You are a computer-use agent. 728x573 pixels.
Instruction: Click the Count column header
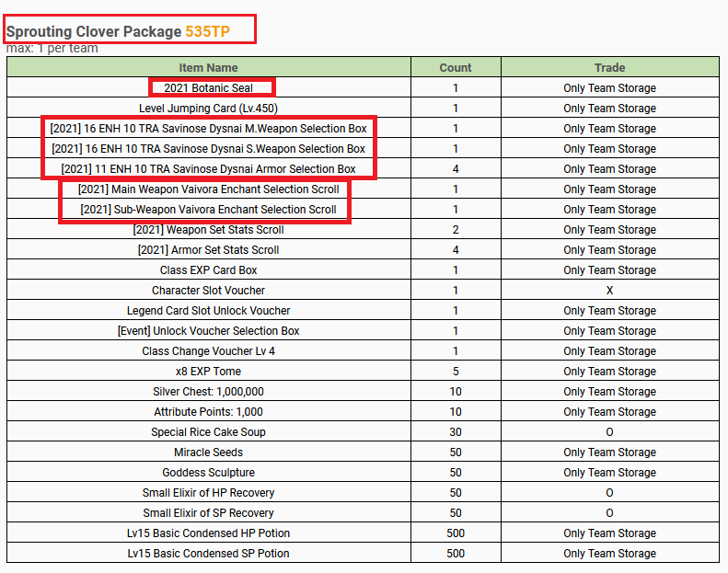pyautogui.click(x=455, y=67)
